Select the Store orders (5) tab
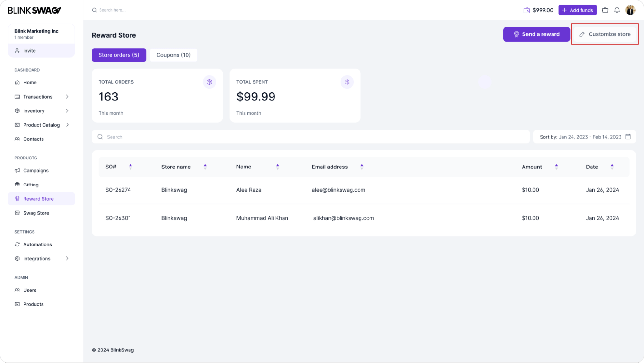 (119, 55)
